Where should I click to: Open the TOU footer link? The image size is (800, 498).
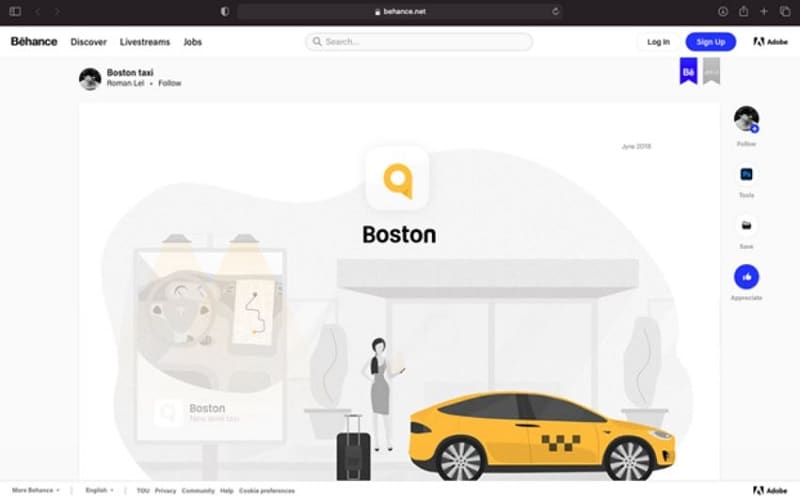(143, 491)
